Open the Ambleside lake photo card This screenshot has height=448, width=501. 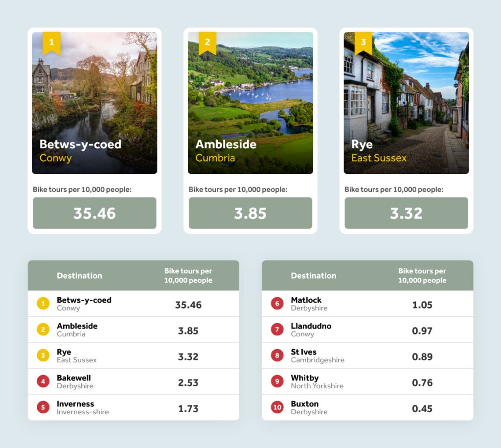coord(250,103)
